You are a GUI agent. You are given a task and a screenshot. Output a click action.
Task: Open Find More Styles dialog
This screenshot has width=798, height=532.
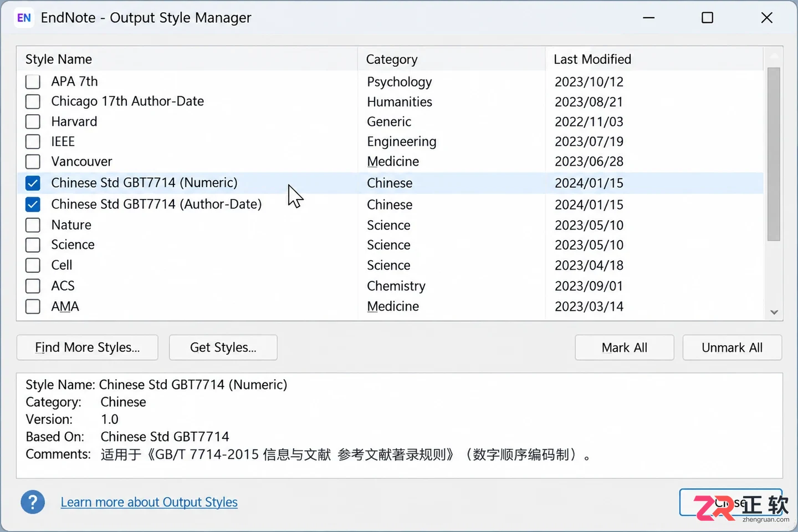88,347
